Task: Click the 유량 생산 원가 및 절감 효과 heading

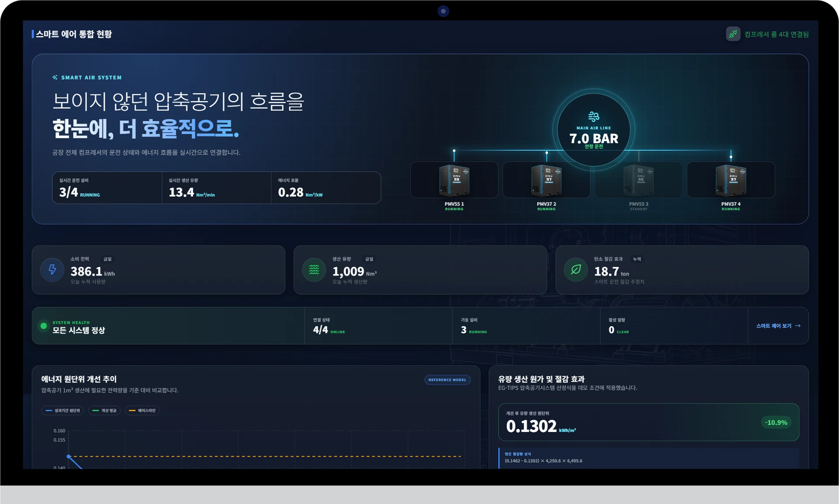Action: pyautogui.click(x=541, y=379)
